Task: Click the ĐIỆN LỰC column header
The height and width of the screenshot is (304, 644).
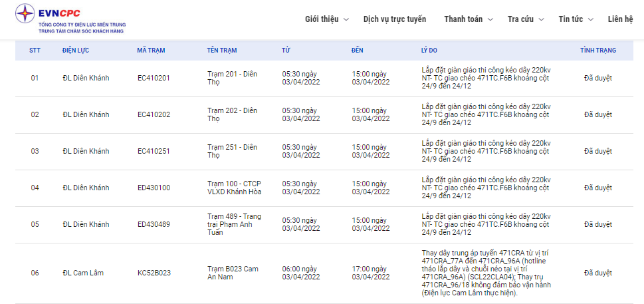Action: point(75,51)
